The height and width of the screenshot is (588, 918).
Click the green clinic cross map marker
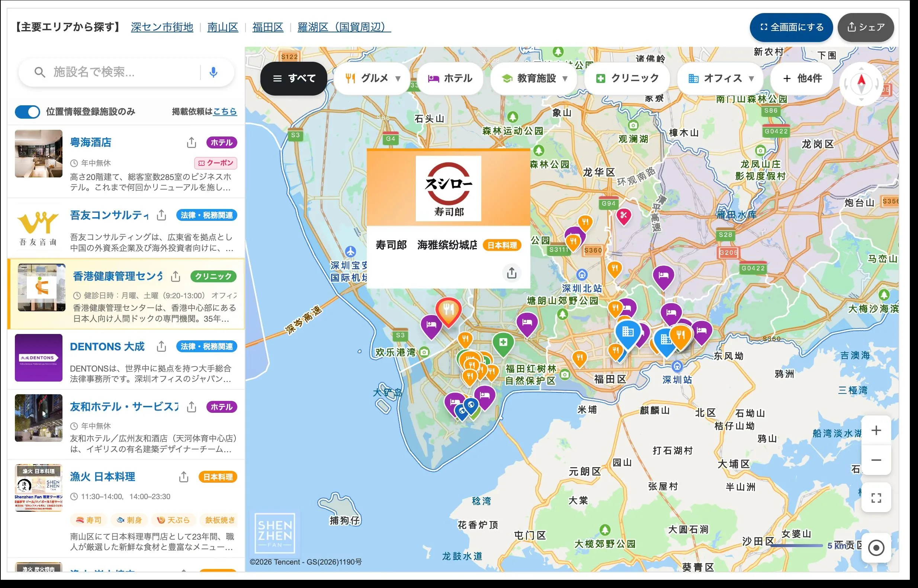(x=503, y=344)
